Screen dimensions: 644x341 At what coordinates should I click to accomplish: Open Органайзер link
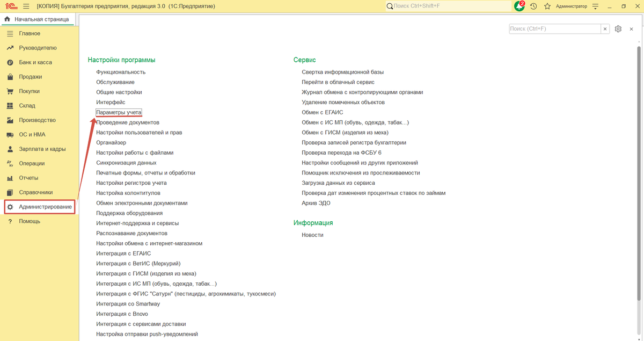(x=111, y=142)
